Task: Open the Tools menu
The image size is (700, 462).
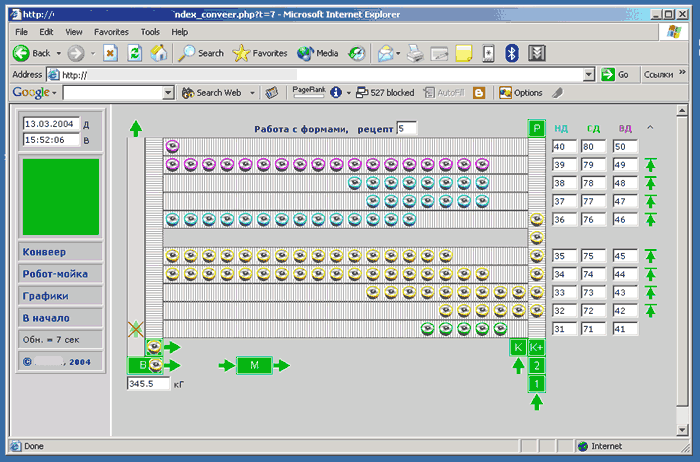Action: tap(150, 32)
